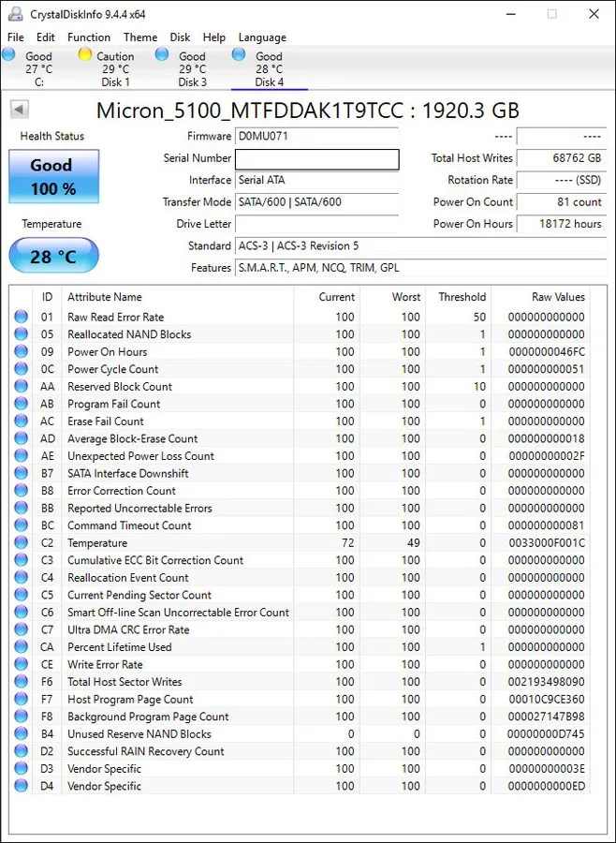Click the blue status icon for Disk 4
The width and height of the screenshot is (616, 843).
(x=239, y=54)
